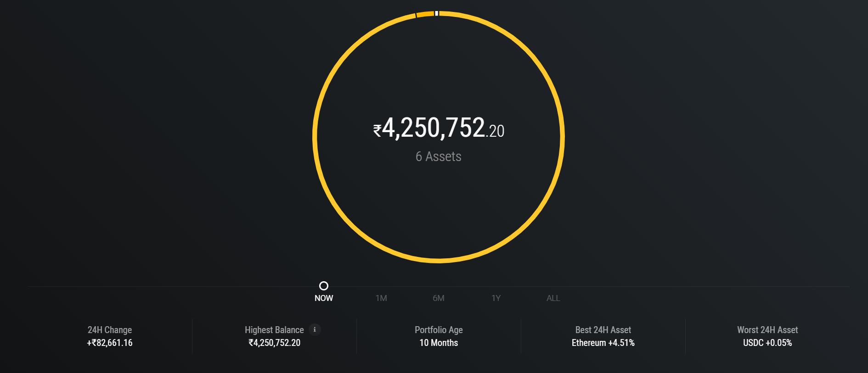
Task: Click the 10 Months value
Action: click(x=439, y=343)
